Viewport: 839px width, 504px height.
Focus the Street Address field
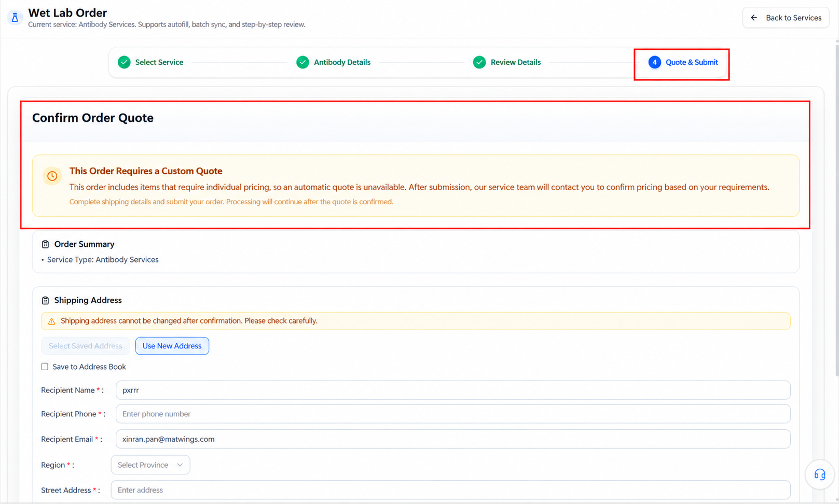tap(450, 490)
